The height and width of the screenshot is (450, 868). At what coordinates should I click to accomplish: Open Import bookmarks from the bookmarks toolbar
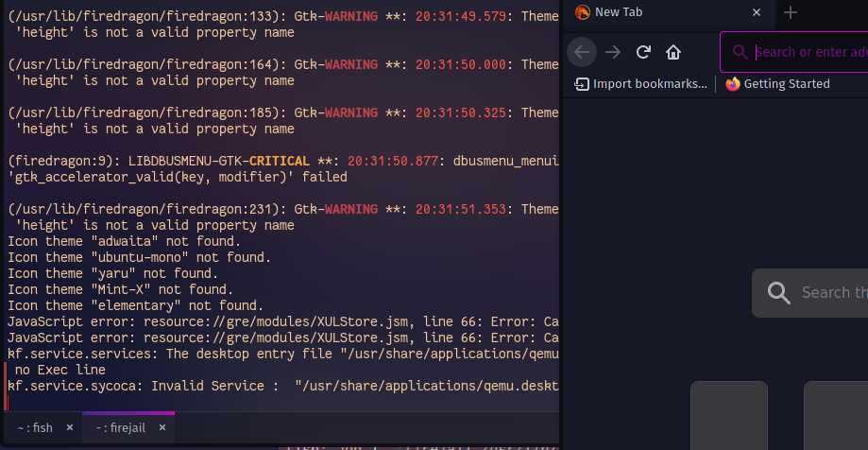[640, 84]
